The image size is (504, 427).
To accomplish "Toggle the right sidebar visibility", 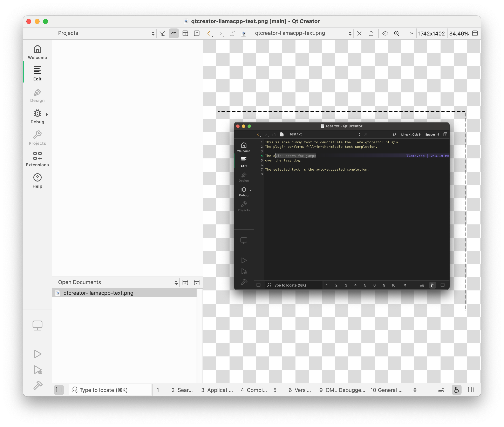I will point(471,390).
